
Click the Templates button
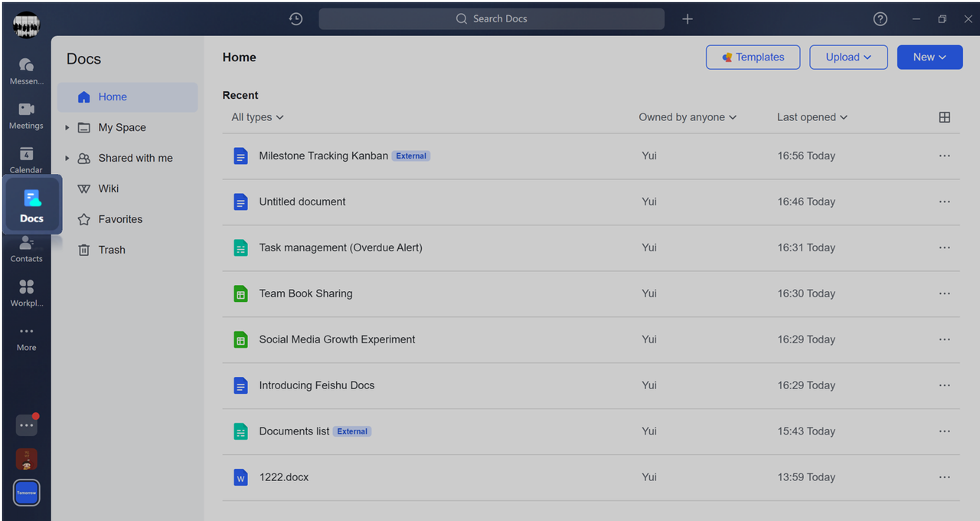(x=753, y=57)
